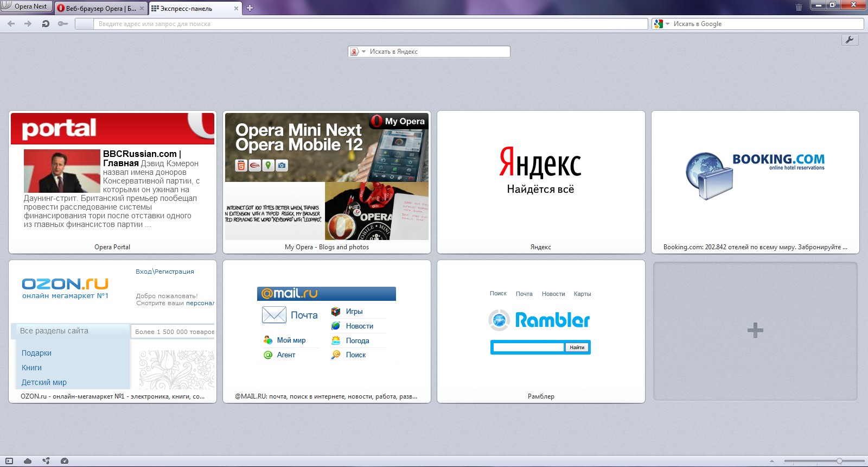Open zoom options arrow in status bar
Image resolution: width=868 pixels, height=467 pixels.
pyautogui.click(x=772, y=461)
